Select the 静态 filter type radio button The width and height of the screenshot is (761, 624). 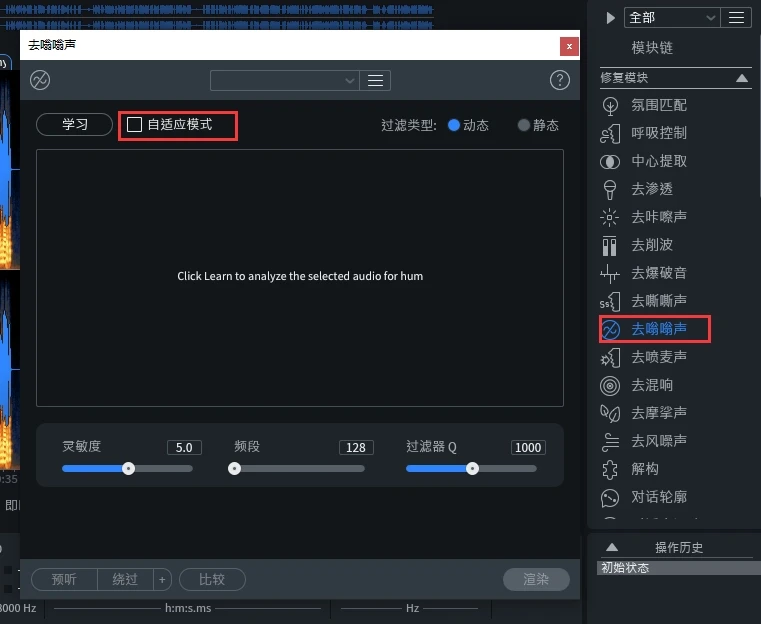524,125
